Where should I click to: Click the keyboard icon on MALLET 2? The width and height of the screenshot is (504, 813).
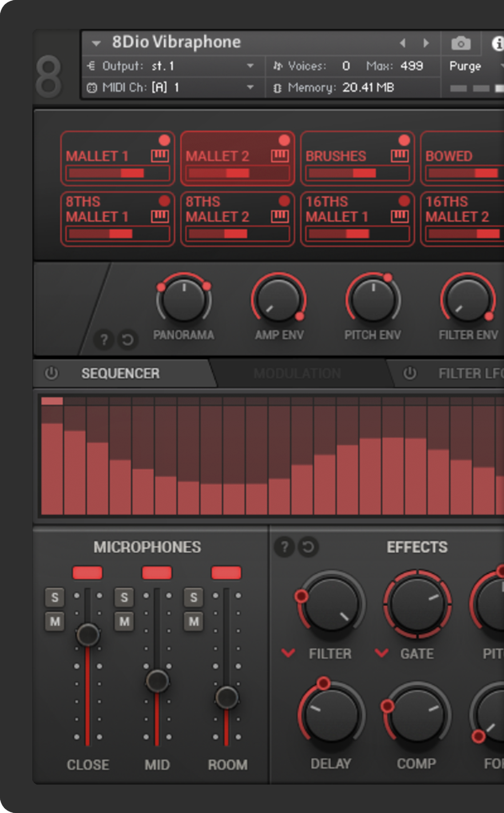(x=280, y=156)
